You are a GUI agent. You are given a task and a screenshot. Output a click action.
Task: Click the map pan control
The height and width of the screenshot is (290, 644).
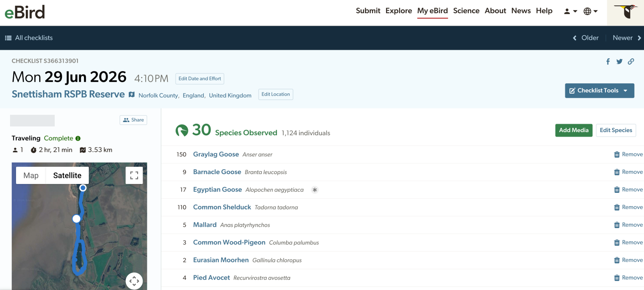click(x=134, y=281)
